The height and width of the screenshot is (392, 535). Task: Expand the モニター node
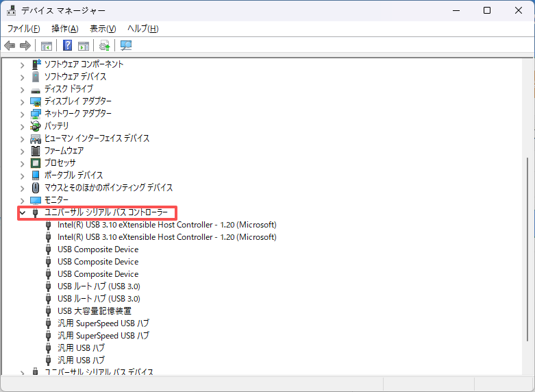coord(23,200)
